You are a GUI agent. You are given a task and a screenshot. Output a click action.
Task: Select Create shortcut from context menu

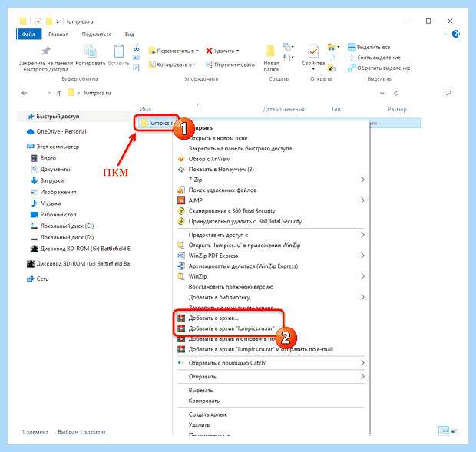[207, 414]
